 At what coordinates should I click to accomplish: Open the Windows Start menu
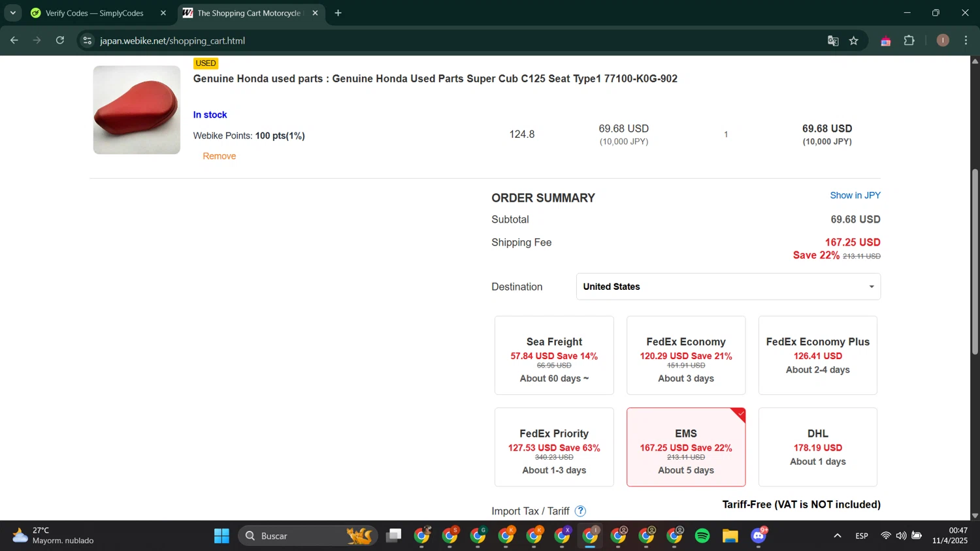click(x=221, y=536)
